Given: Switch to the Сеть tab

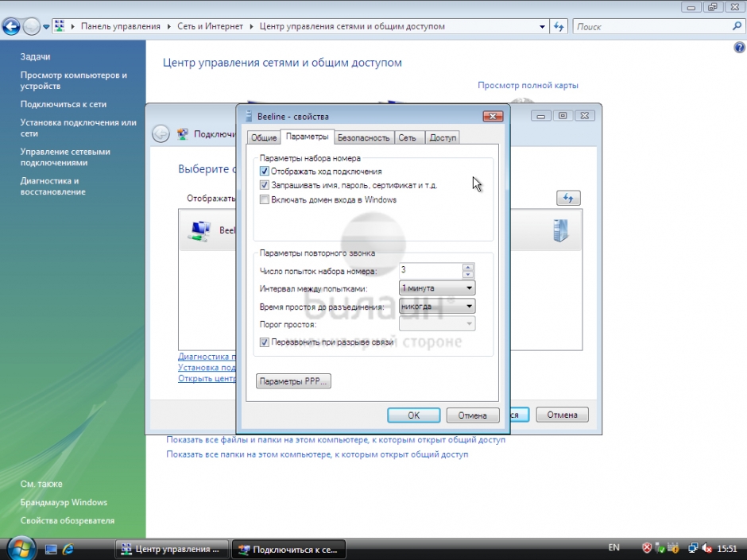Looking at the screenshot, I should [x=408, y=137].
